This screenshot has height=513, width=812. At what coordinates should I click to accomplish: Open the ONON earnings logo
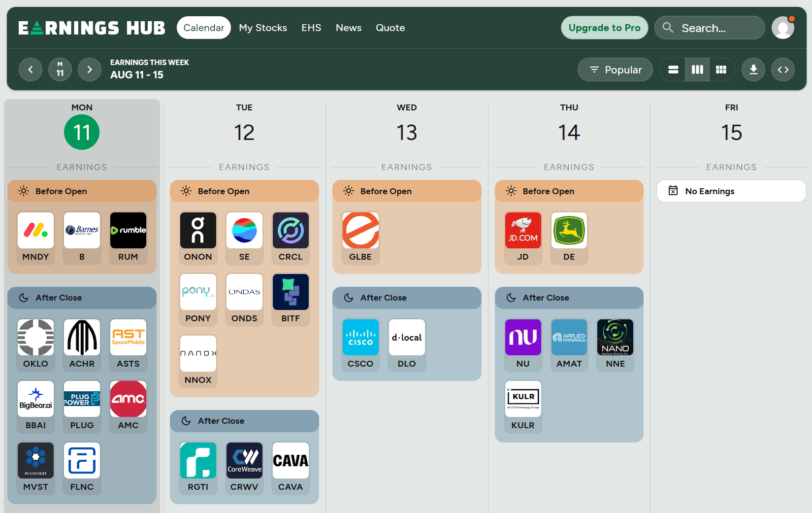pos(198,230)
